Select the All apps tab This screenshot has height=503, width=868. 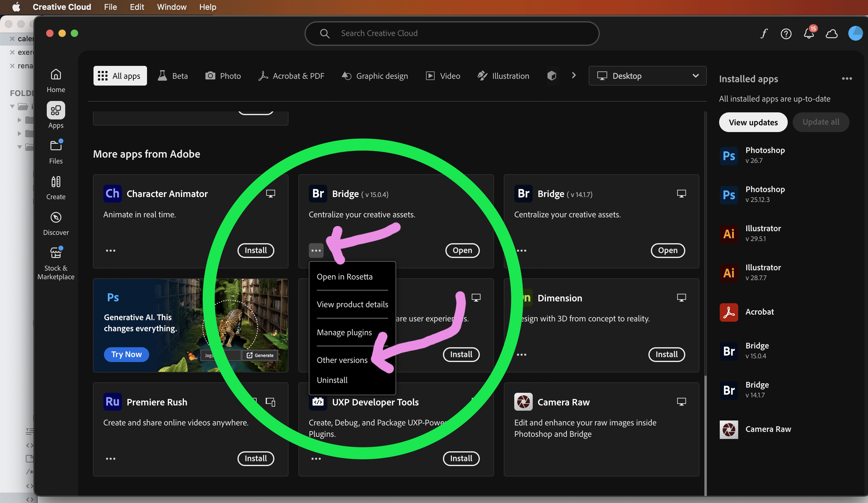point(120,75)
